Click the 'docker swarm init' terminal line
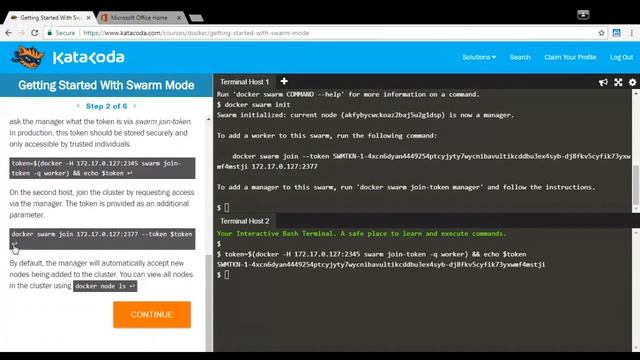Viewport: 640px width, 360px height. pyautogui.click(x=253, y=105)
